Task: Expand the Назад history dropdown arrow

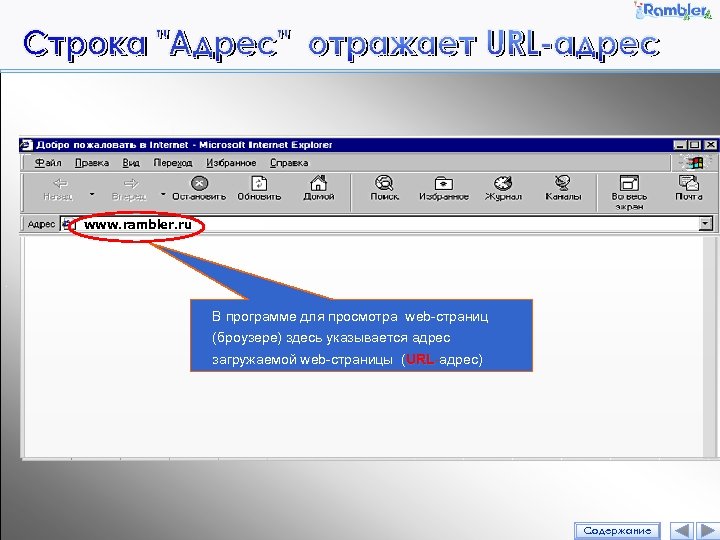Action: pos(92,195)
